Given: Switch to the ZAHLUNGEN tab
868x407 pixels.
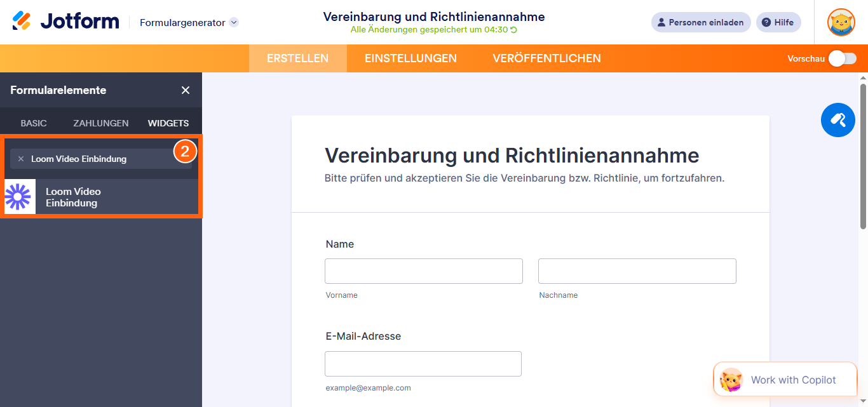Looking at the screenshot, I should click(100, 123).
